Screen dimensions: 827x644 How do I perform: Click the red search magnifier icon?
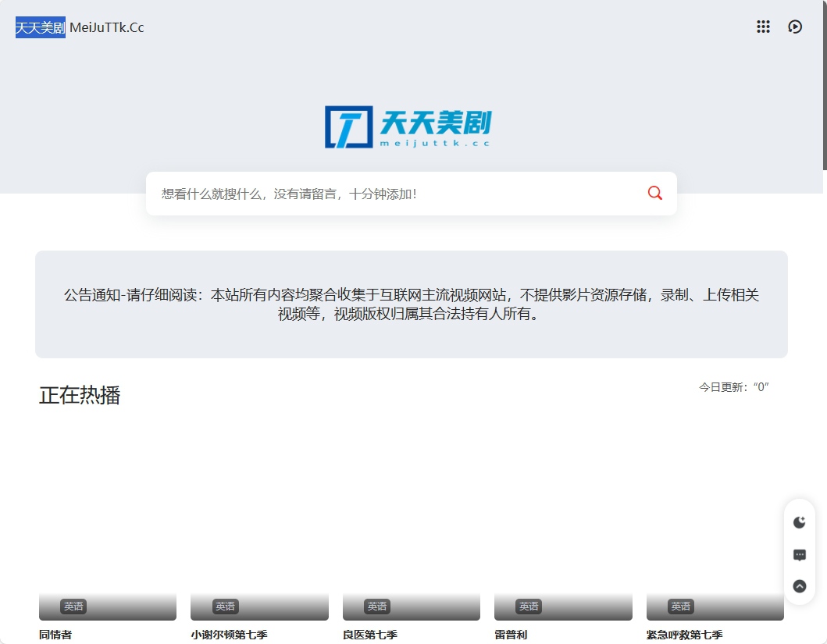pos(654,194)
